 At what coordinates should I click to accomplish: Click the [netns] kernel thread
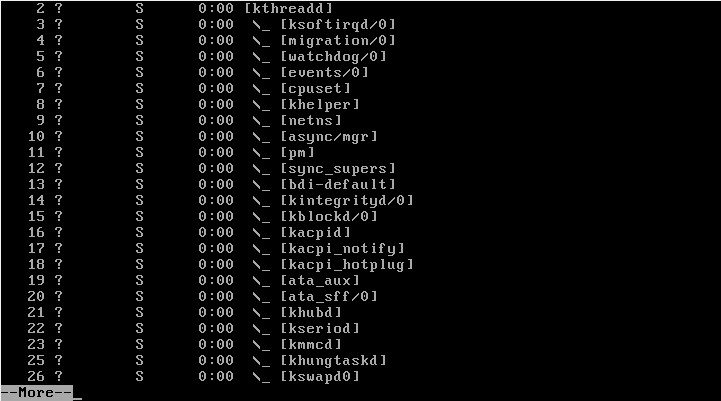311,120
